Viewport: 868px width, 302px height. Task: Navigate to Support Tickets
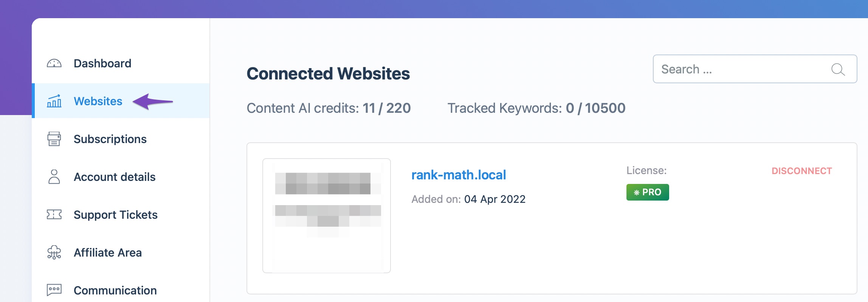(x=116, y=215)
